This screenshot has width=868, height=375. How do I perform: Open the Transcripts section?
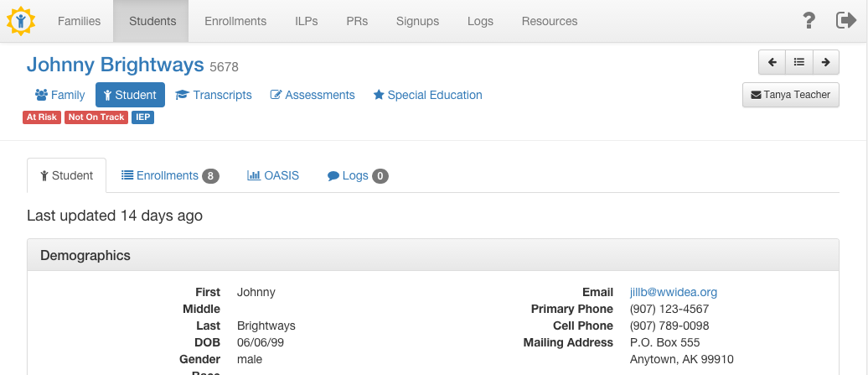click(213, 95)
